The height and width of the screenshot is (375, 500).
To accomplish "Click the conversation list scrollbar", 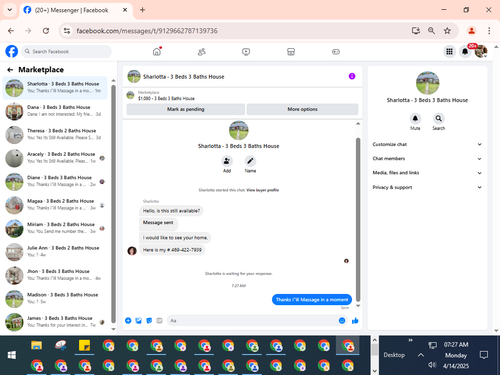I will [x=113, y=204].
